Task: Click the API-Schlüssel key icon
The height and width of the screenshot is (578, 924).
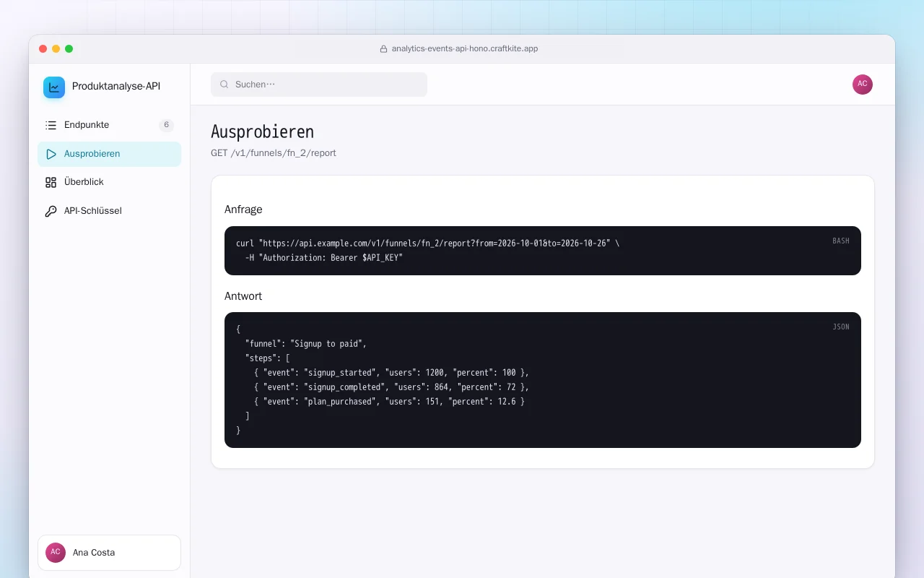Action: click(x=51, y=211)
